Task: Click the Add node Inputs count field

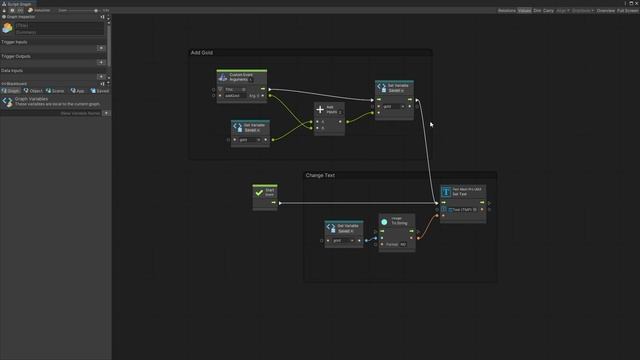Action: (x=340, y=112)
